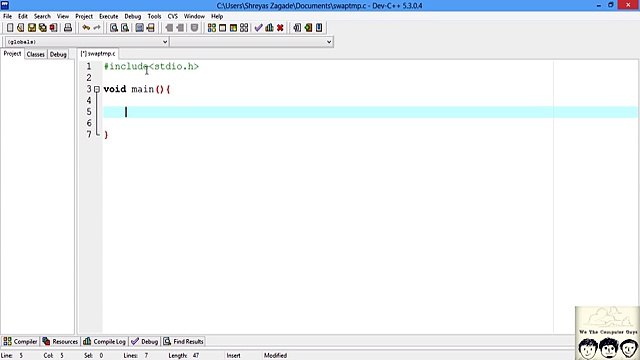Image resolution: width=640 pixels, height=360 pixels.
Task: Open the Compile Log bottom tab
Action: click(x=104, y=341)
